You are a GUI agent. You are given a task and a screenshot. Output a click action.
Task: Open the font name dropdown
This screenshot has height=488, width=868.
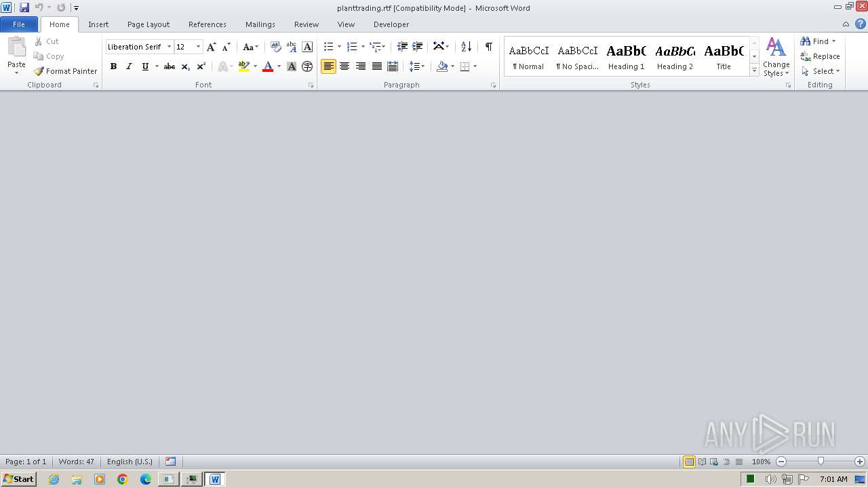(169, 47)
